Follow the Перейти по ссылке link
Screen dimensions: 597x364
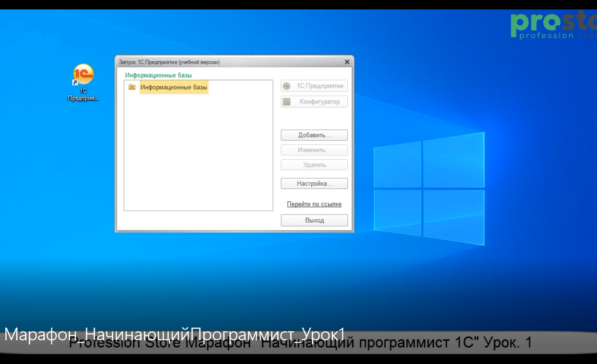[314, 204]
